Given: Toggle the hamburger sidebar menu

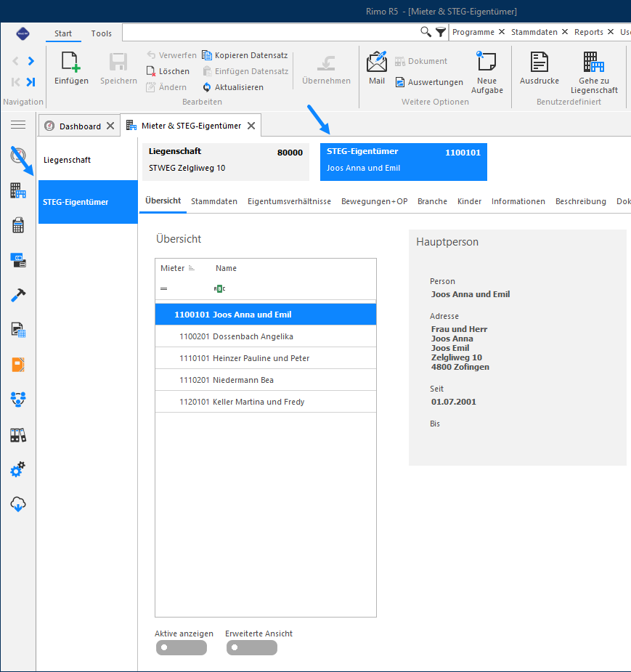Looking at the screenshot, I should tap(18, 125).
